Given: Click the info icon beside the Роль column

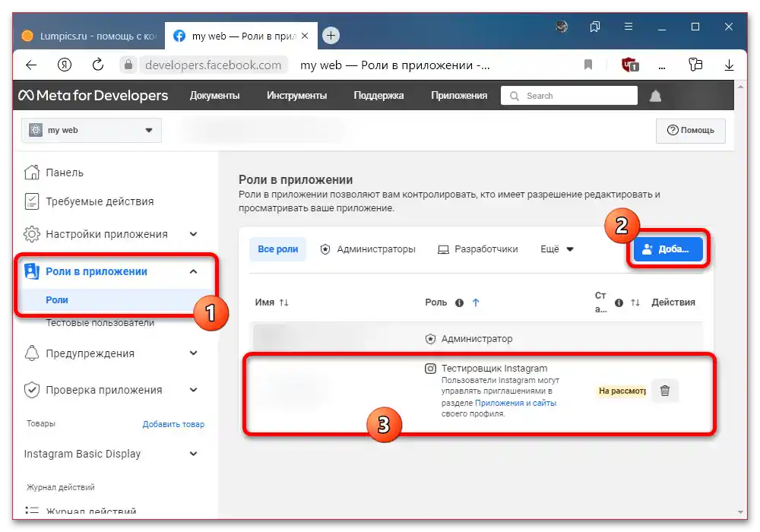Looking at the screenshot, I should point(458,302).
